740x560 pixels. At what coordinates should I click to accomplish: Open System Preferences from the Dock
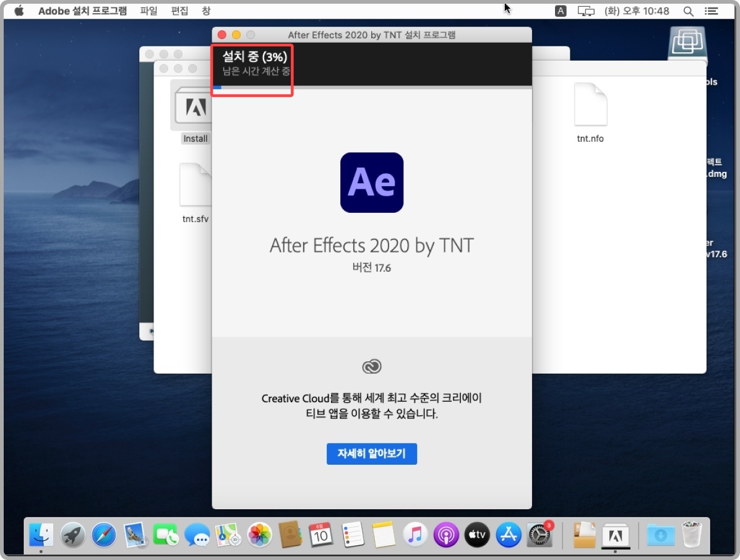point(540,535)
